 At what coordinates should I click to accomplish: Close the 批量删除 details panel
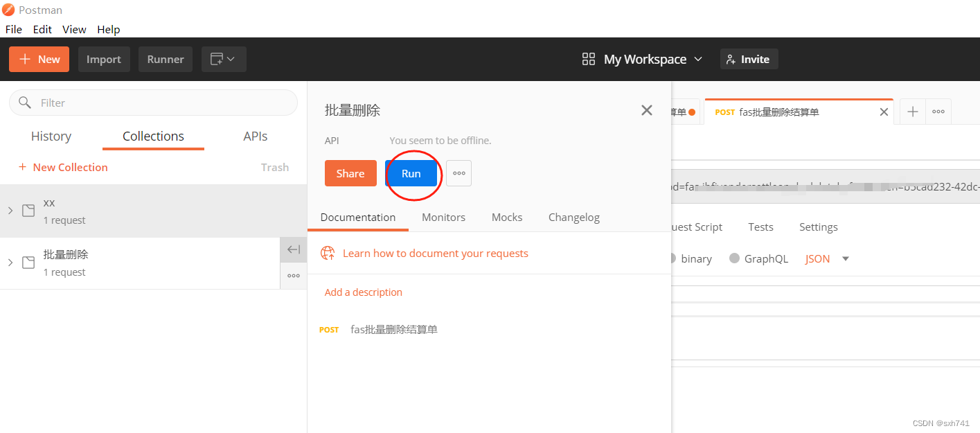click(647, 110)
